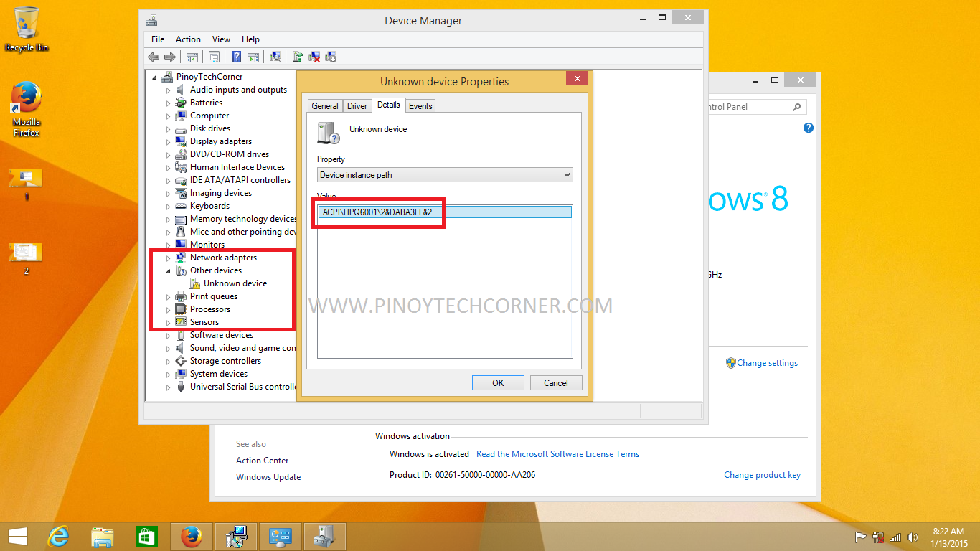Switch to the General tab
Screen dimensions: 980x551
pyautogui.click(x=325, y=106)
